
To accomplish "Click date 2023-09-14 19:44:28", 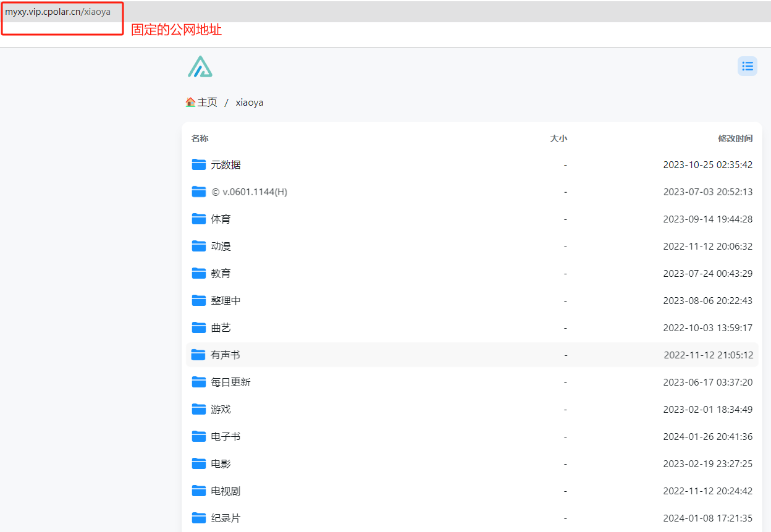I will click(x=708, y=219).
